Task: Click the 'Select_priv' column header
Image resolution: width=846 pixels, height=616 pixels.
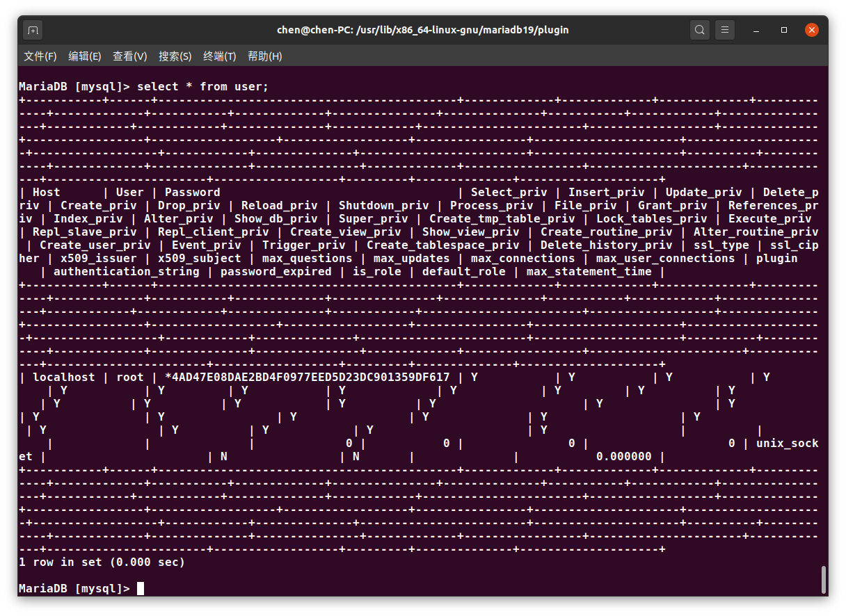Action: point(509,193)
